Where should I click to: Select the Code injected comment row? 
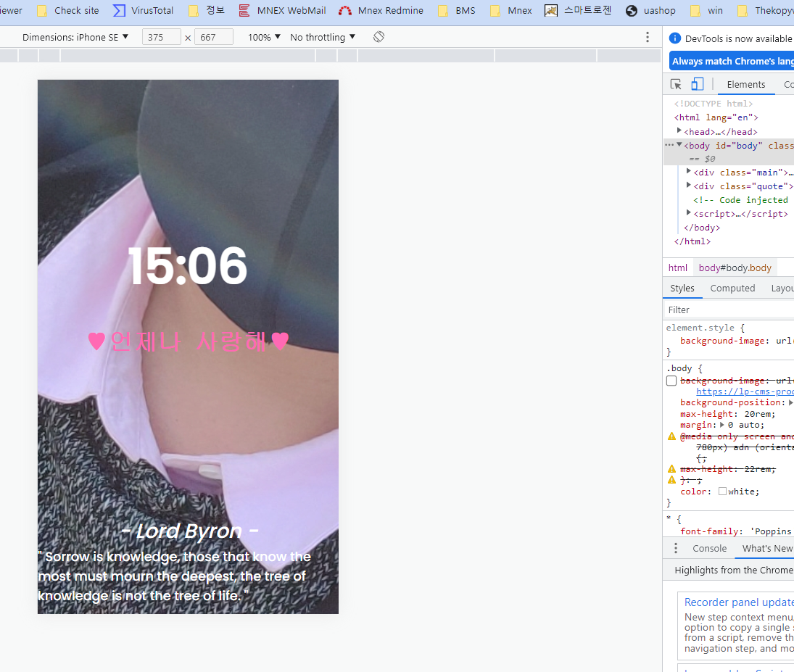[x=741, y=200]
